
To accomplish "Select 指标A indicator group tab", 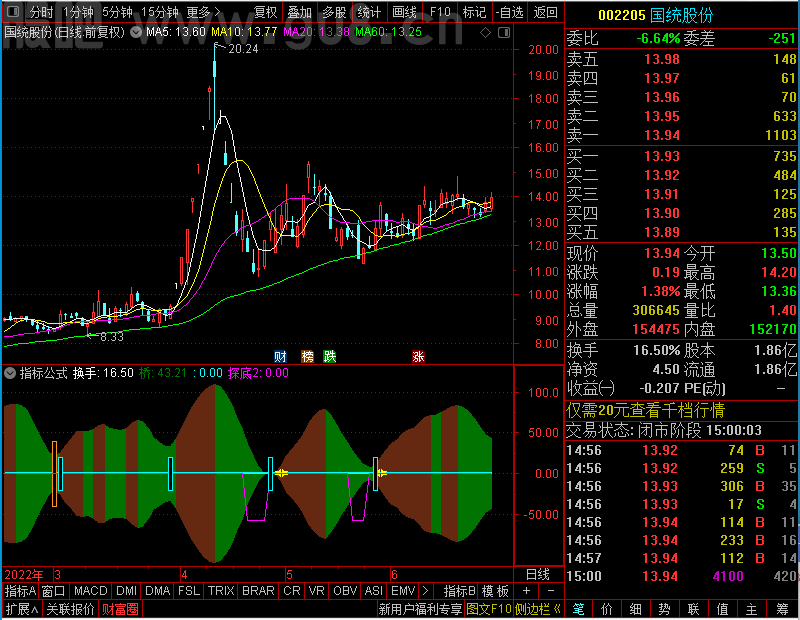I will point(20,591).
